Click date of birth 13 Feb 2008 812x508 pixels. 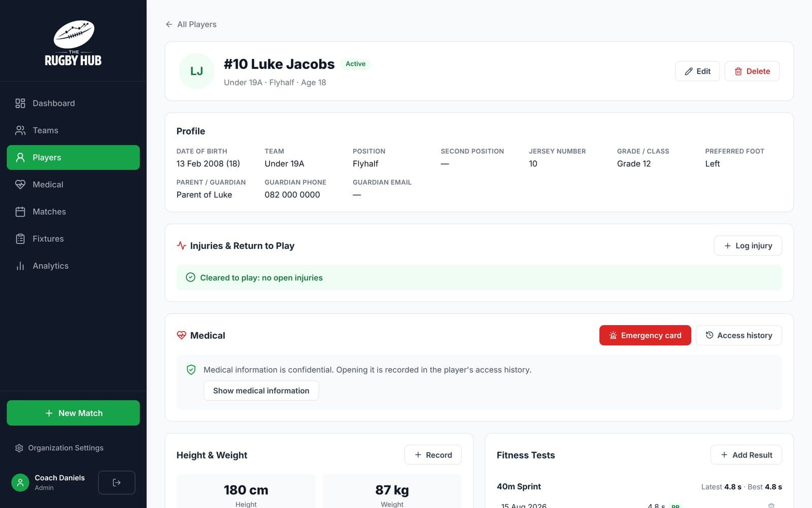coord(208,164)
